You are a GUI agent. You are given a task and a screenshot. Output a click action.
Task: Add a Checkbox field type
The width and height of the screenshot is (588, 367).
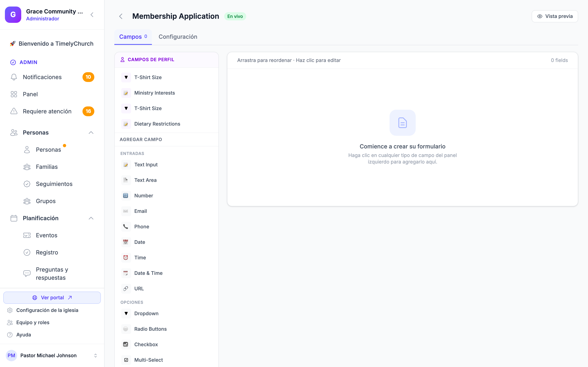tap(166, 344)
